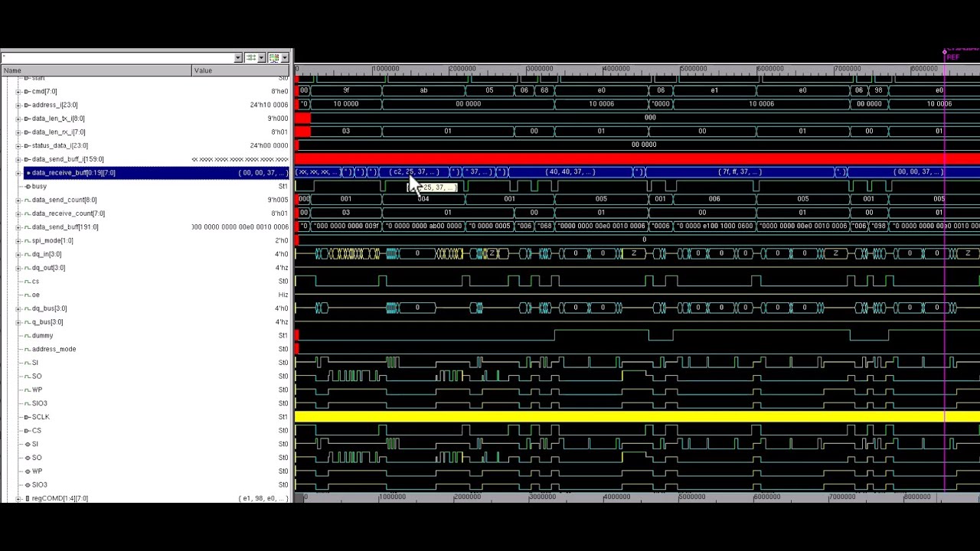Click the output port icon of busy
The height and width of the screenshot is (551, 980).
tap(28, 186)
